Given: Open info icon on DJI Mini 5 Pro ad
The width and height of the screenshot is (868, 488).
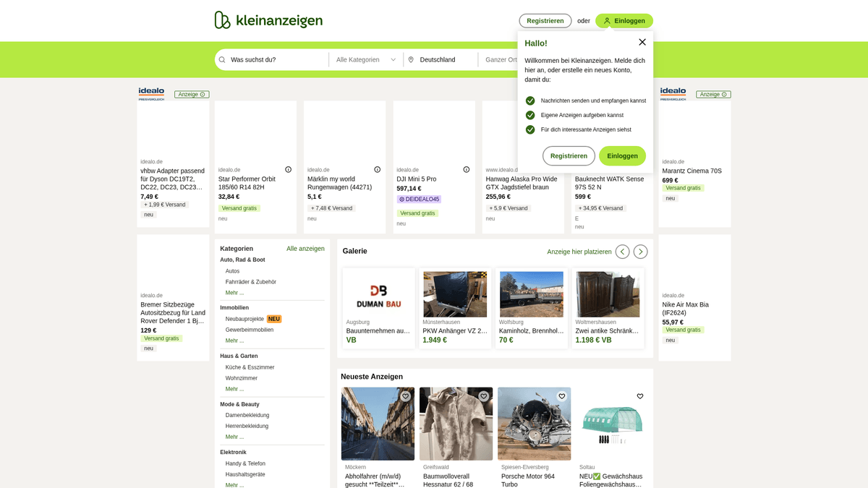Looking at the screenshot, I should coord(466,170).
